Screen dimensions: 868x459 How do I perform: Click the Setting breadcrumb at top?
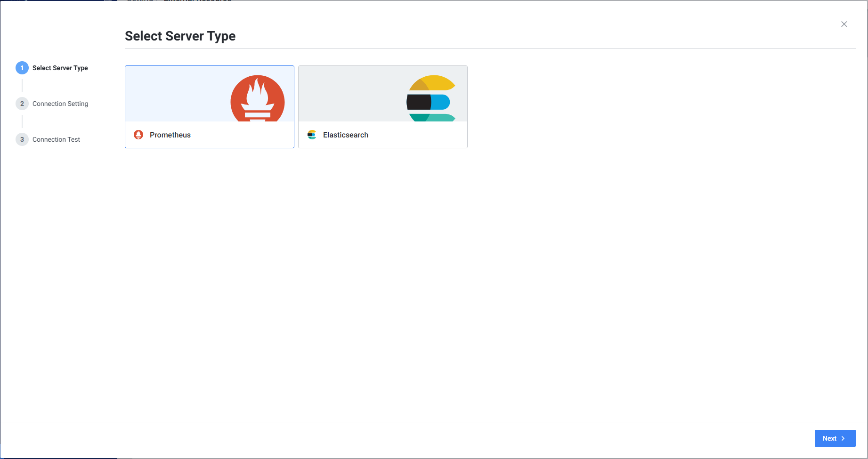[x=140, y=1]
